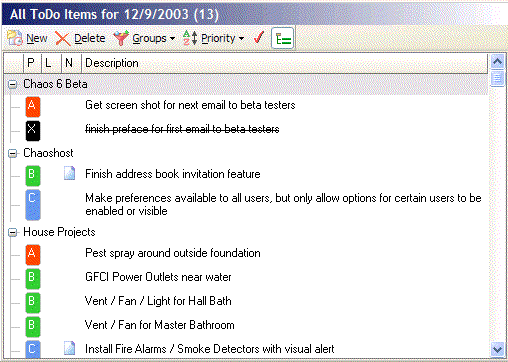This screenshot has height=362, width=508.
Task: Open note icon on address book invitation task
Action: click(69, 173)
